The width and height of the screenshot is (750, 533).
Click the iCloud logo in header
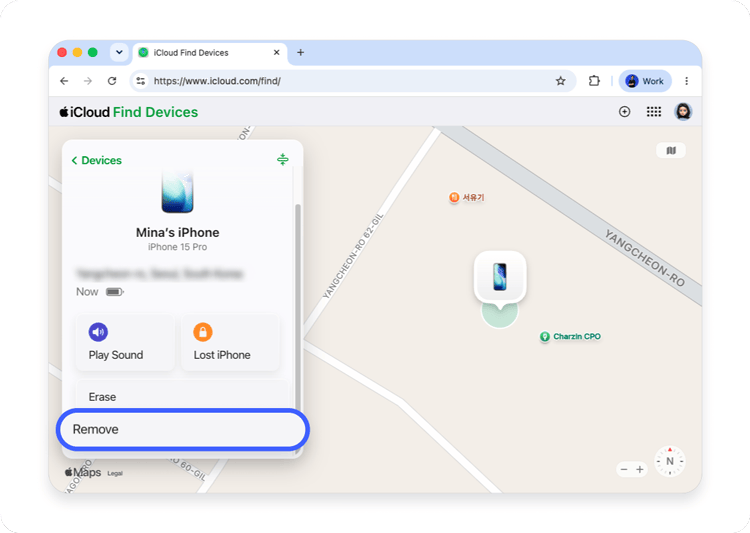85,112
